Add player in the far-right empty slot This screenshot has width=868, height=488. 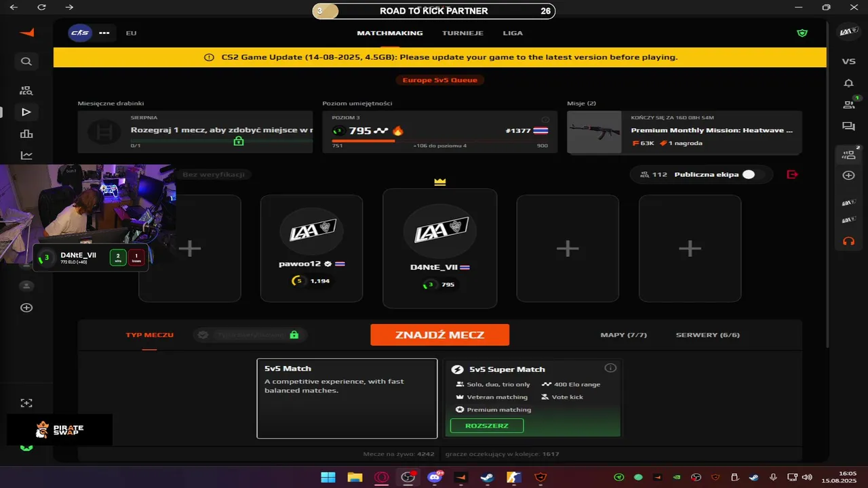(x=690, y=248)
